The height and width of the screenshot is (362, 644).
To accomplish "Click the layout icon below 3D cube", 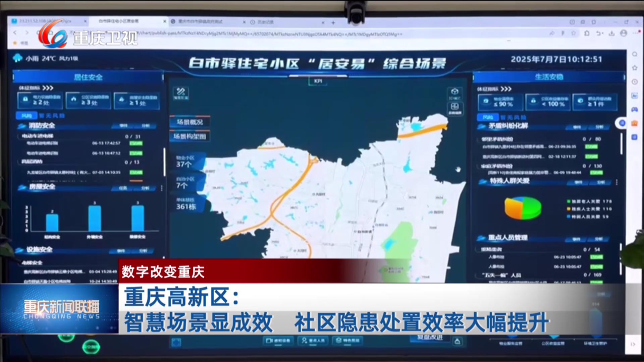I will tap(454, 107).
